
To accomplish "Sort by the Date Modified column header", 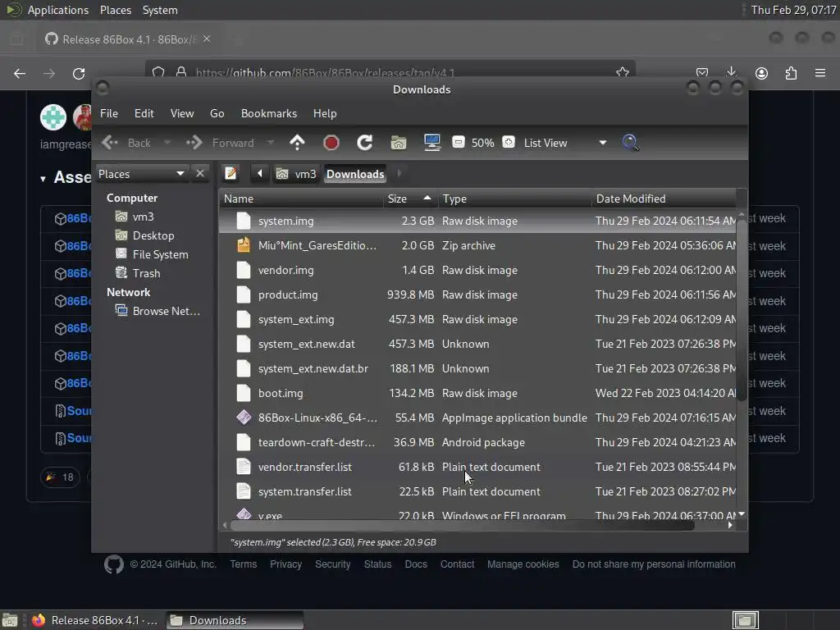I will (664, 199).
